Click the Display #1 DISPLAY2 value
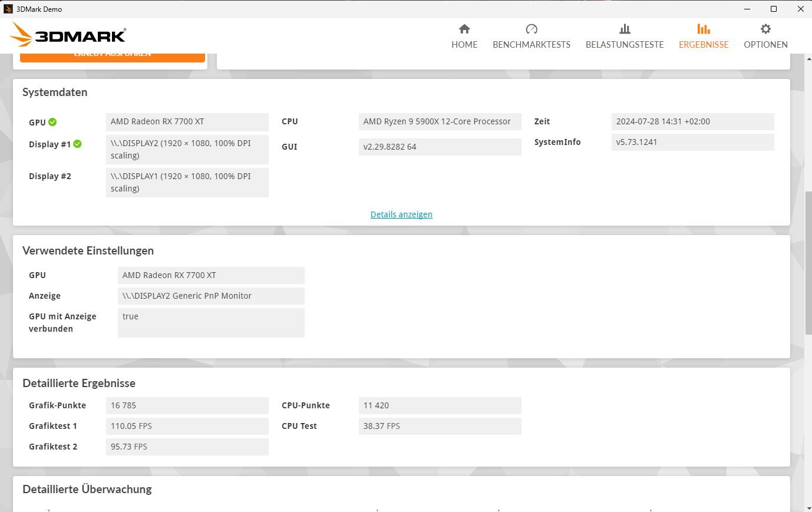 coord(187,150)
